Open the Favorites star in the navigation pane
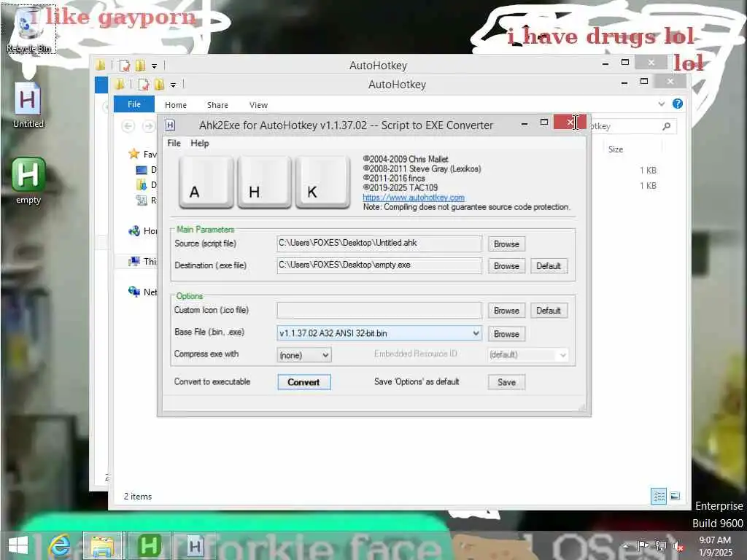747x560 pixels. (134, 154)
